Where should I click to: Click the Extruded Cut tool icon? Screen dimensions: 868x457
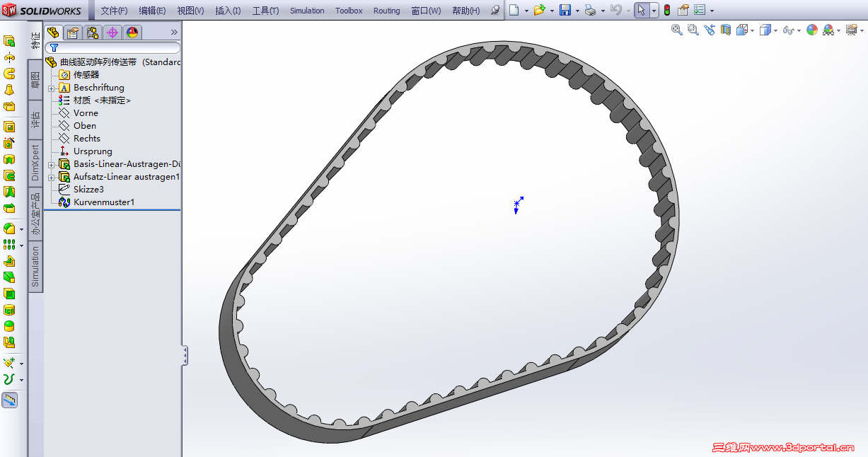click(9, 127)
